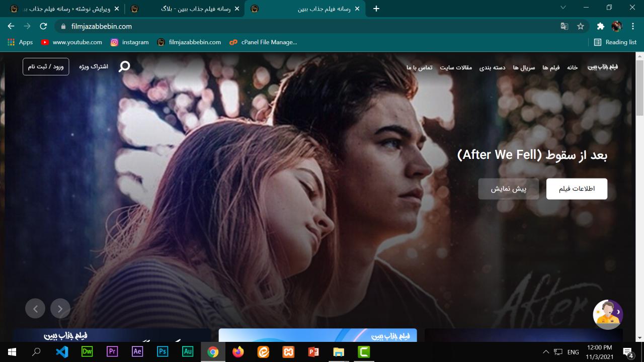This screenshot has height=362, width=644.
Task: Open the Chrome extensions puzzle icon
Action: coord(600,26)
